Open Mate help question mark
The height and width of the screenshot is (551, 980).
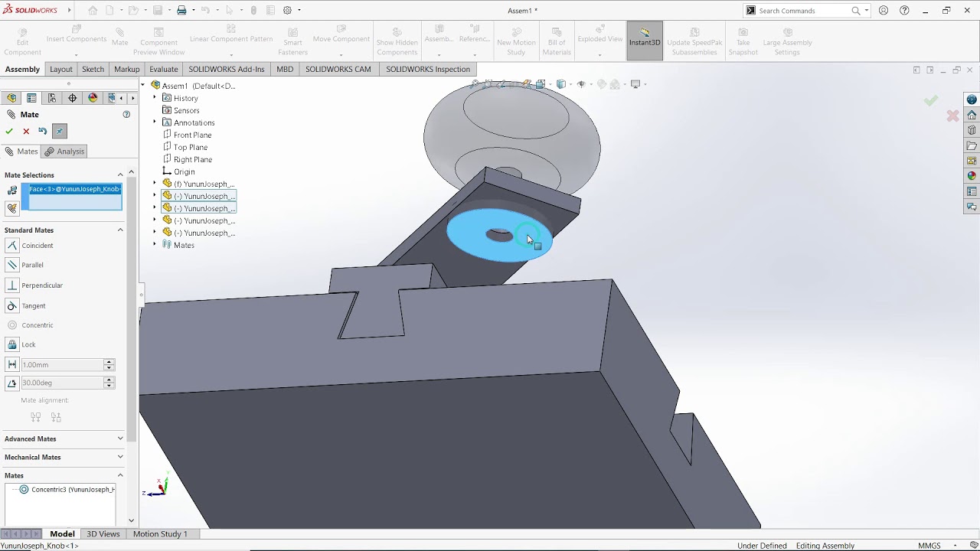coord(126,114)
